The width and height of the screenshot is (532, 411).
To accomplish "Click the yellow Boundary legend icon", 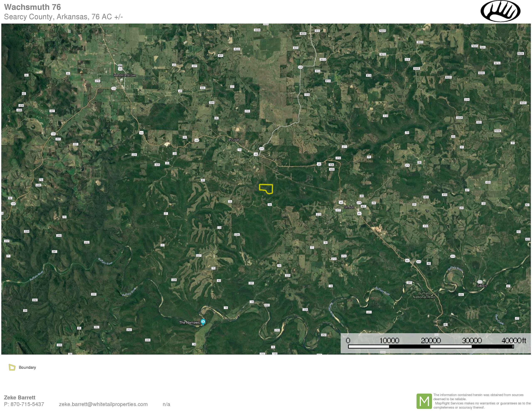I will point(12,367).
